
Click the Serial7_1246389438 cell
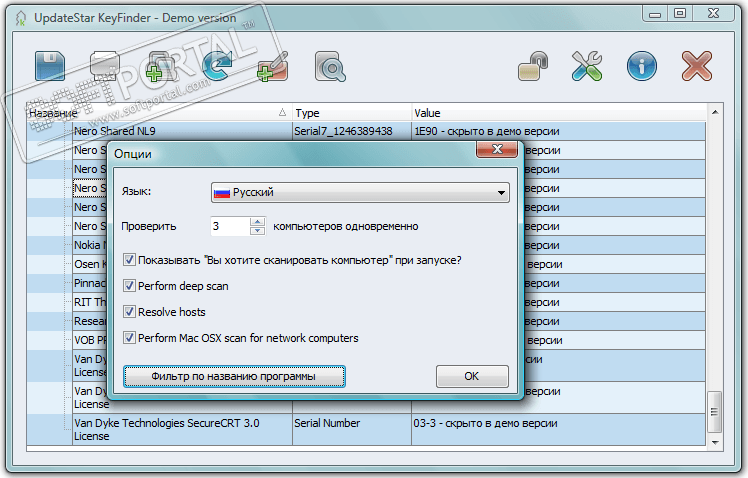click(x=352, y=131)
